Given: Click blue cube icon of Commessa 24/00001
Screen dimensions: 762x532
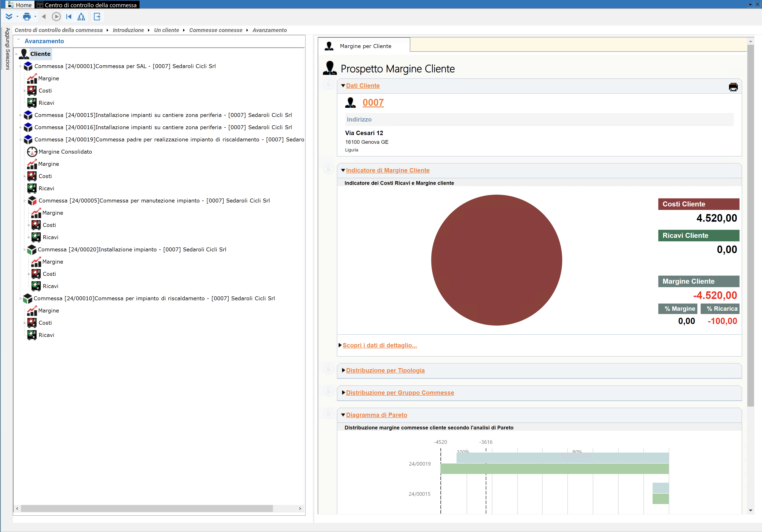Looking at the screenshot, I should tap(28, 66).
